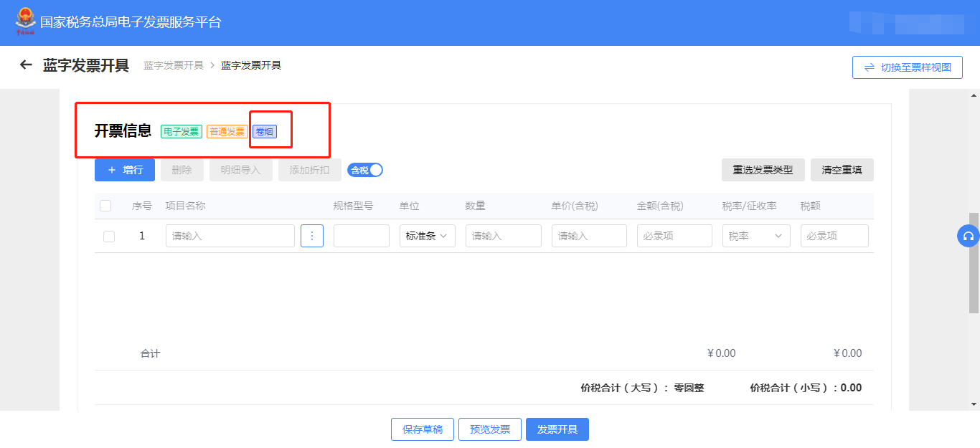Image resolution: width=980 pixels, height=448 pixels.
Task: Tick the checkbox for row 1
Action: [x=109, y=237]
